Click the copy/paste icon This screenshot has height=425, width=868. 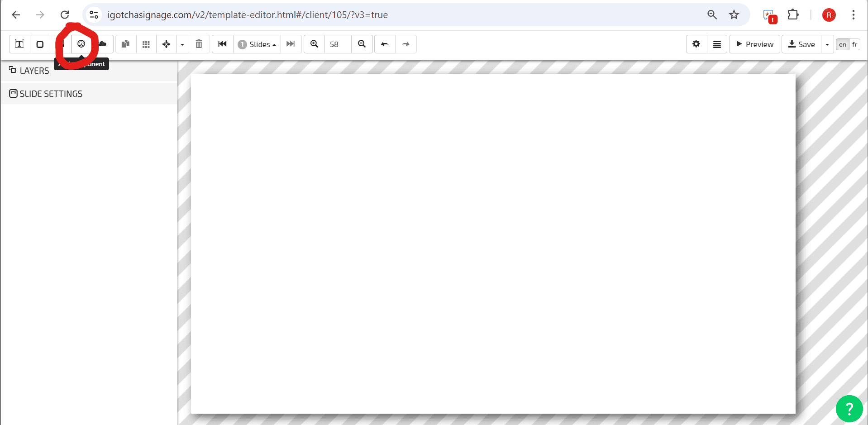[126, 44]
